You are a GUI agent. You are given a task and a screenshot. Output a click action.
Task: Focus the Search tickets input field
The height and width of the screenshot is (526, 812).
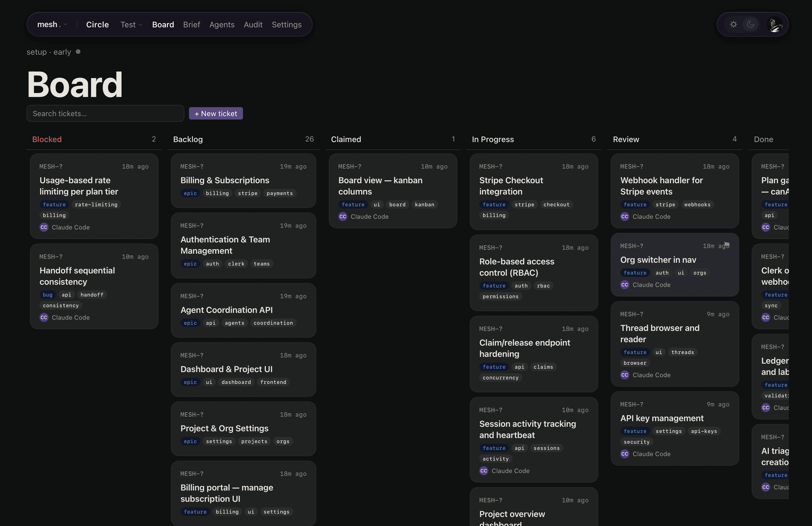tap(105, 114)
